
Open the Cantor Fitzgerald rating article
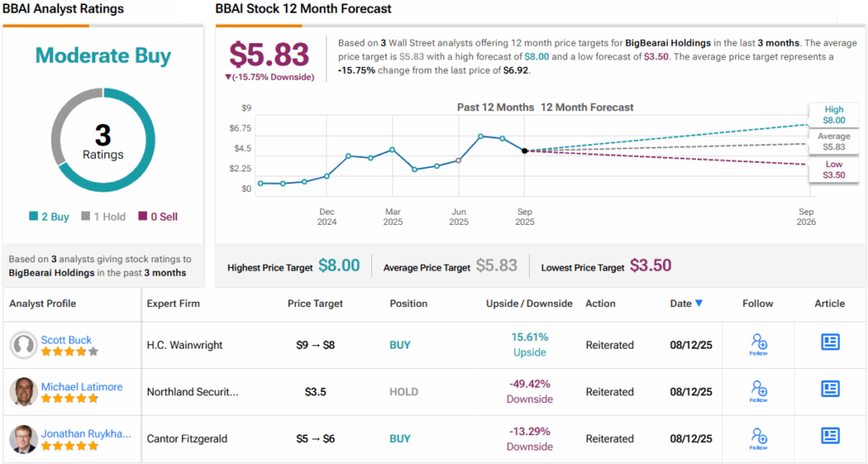830,435
